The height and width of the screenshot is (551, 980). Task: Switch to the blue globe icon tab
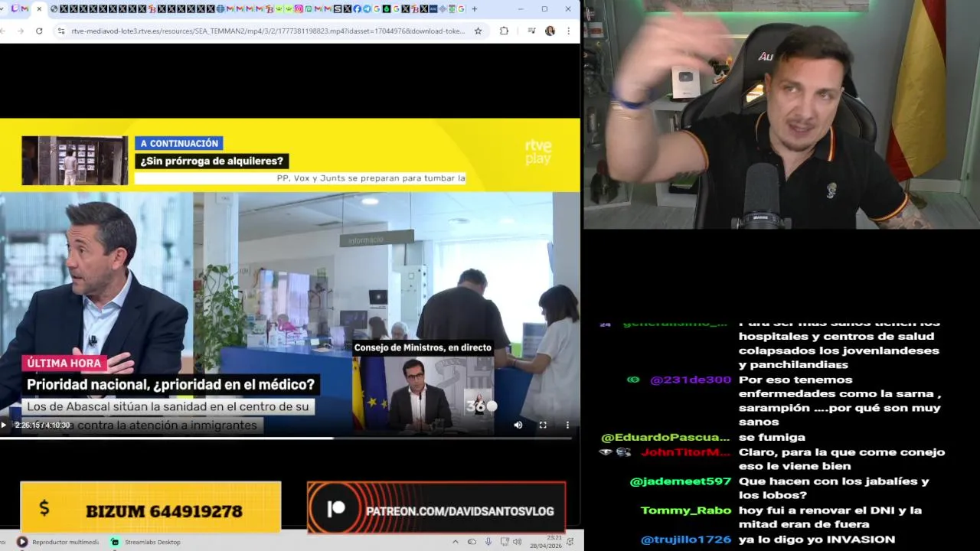coord(220,8)
